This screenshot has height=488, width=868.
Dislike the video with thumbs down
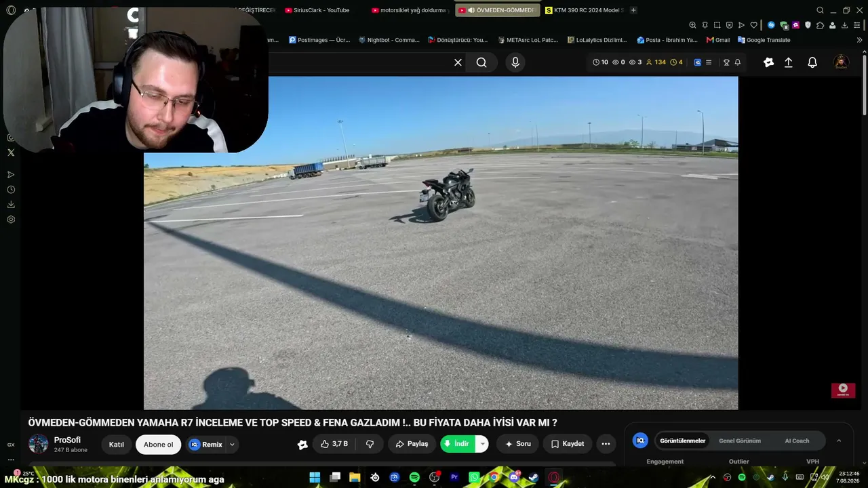pos(370,444)
